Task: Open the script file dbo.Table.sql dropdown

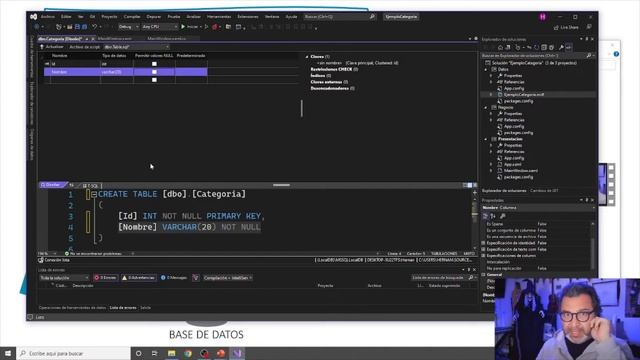Action: [136, 47]
